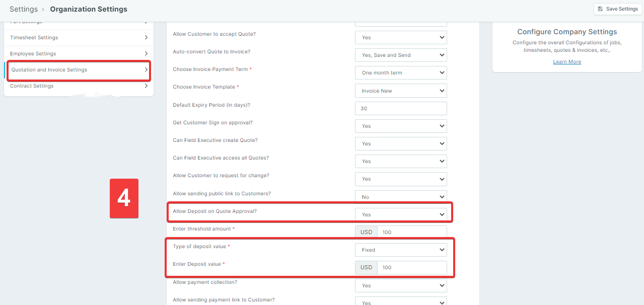Click the Timesheet Settings chevron arrow

[x=146, y=38]
